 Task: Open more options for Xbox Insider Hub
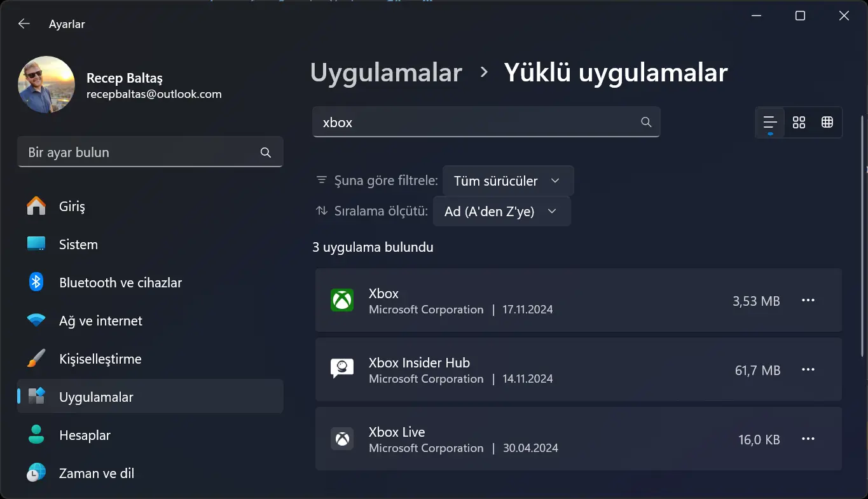coord(808,370)
